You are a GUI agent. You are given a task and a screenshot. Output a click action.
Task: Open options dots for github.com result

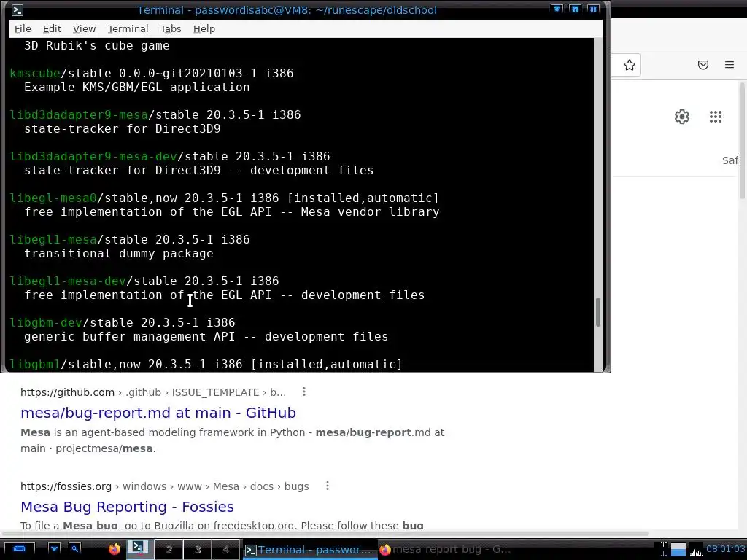pyautogui.click(x=304, y=392)
